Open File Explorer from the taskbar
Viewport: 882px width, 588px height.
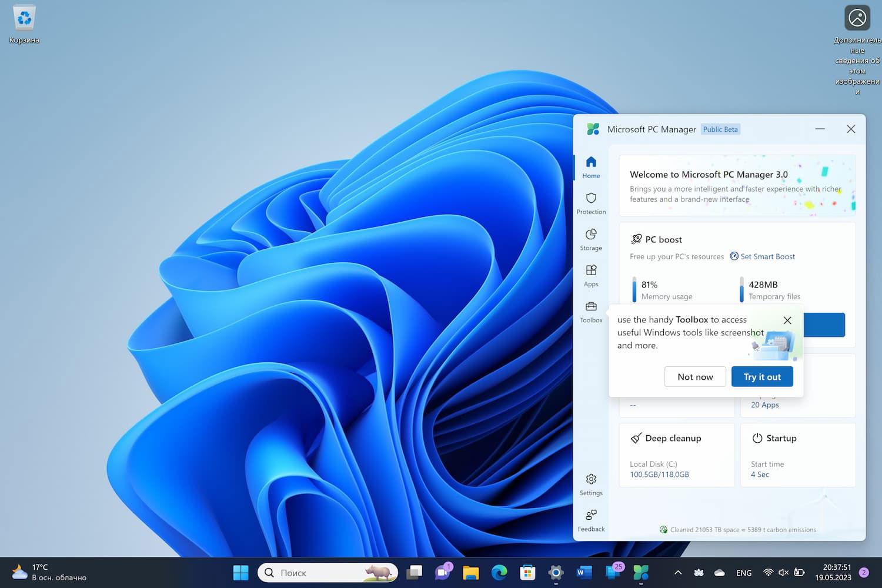(x=471, y=572)
